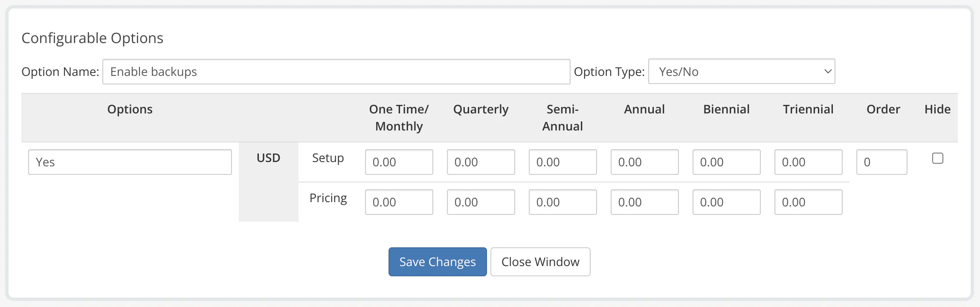Click the Annual Pricing field
The image size is (980, 307).
(x=644, y=202)
